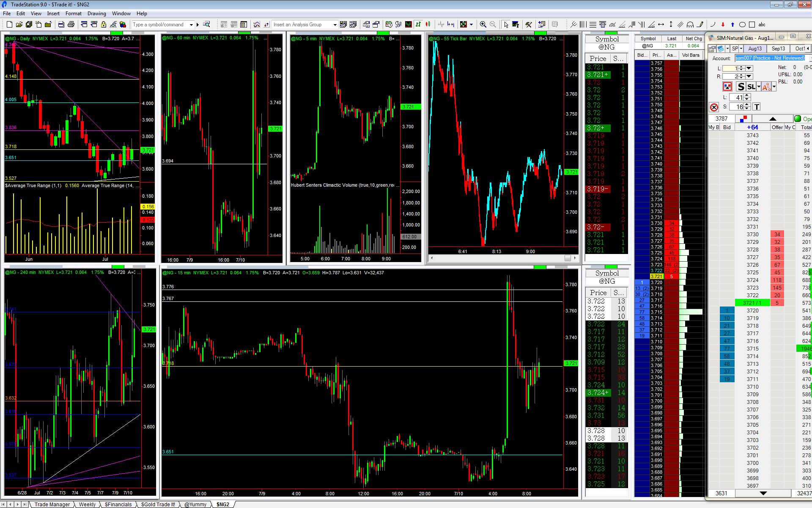Click the blue chart icon in trade panel

point(721,49)
